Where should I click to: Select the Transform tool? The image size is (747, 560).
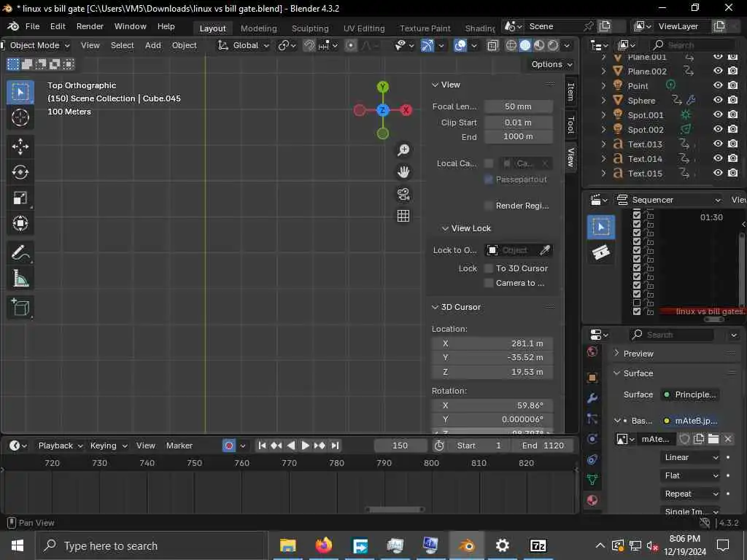(x=20, y=223)
